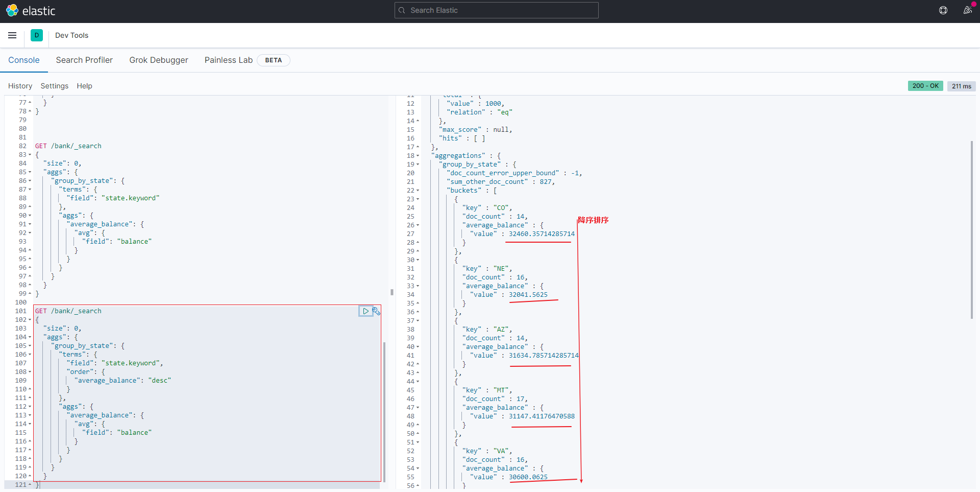Run the request with play icon
The width and height of the screenshot is (980, 492).
[x=365, y=311]
